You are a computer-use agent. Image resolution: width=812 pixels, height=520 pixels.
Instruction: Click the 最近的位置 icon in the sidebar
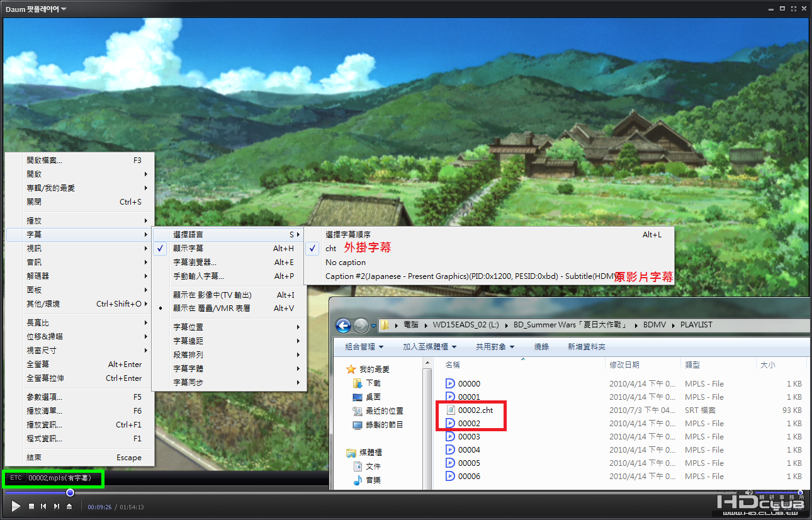click(358, 410)
